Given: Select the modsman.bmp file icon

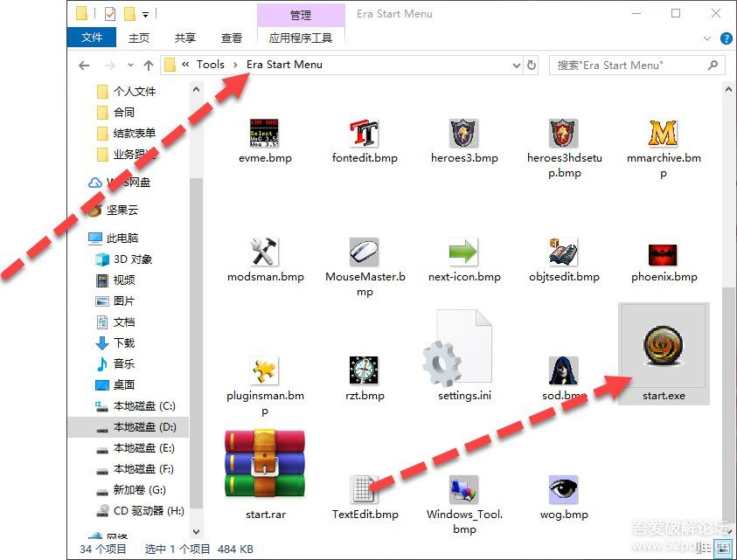Looking at the screenshot, I should (x=264, y=252).
